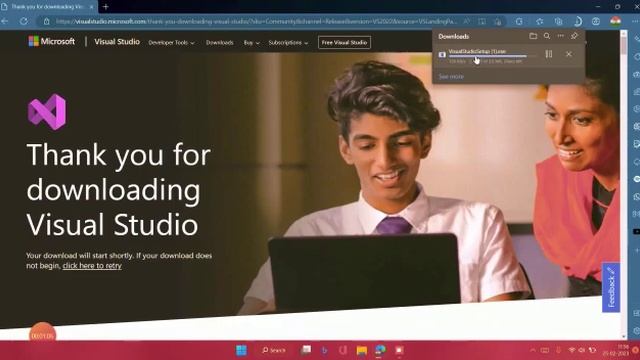Click the purple Visual Studio logo
The width and height of the screenshot is (640, 360).
coord(47,112)
